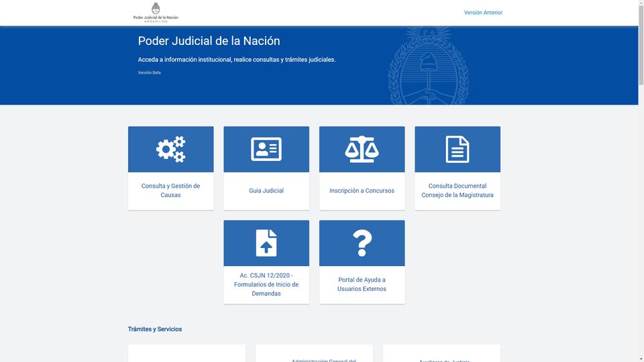Click the question mark icon for Portal de Ayuda
The width and height of the screenshot is (644, 362).
click(362, 243)
